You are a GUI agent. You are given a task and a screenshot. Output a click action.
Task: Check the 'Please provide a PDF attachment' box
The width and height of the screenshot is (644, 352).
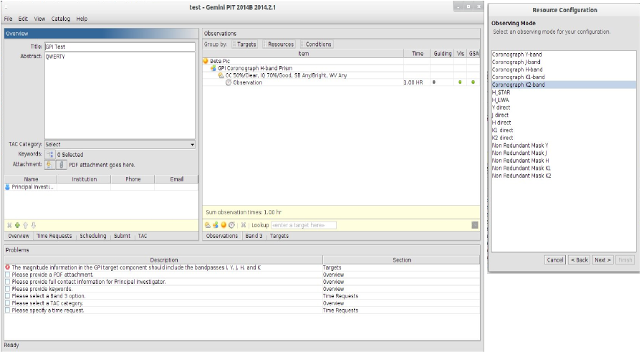click(8, 275)
